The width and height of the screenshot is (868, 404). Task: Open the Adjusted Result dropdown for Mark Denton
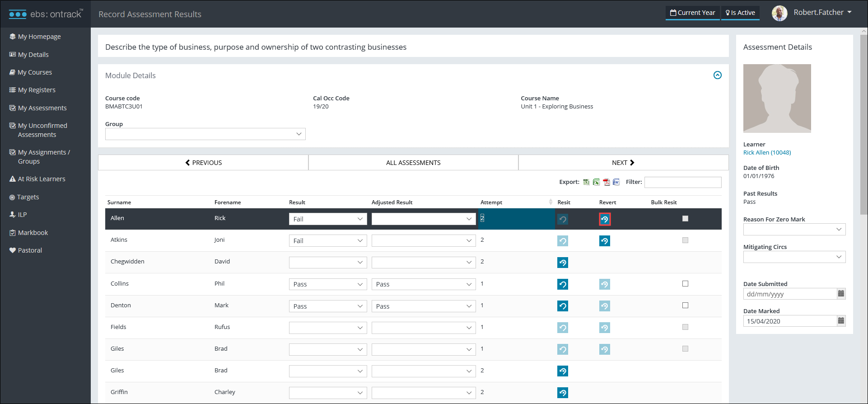pos(424,306)
